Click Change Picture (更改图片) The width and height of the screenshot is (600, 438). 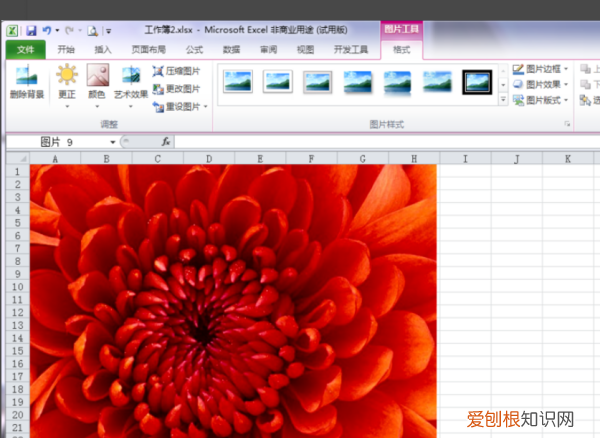coord(176,89)
